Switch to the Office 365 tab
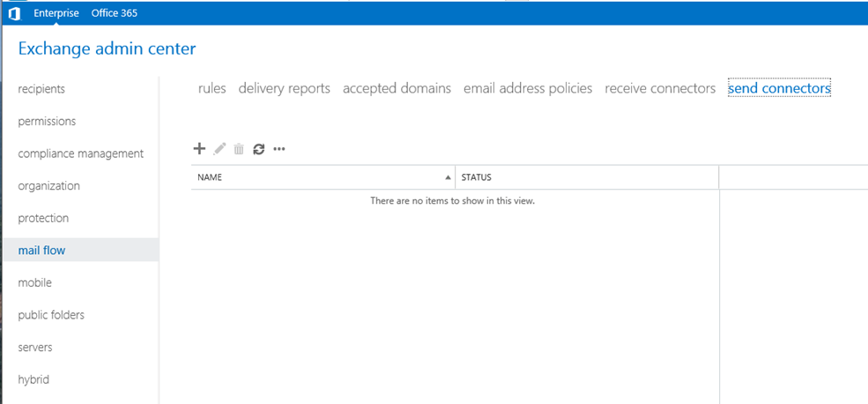Viewport: 868px width, 404px height. pyautogui.click(x=114, y=13)
